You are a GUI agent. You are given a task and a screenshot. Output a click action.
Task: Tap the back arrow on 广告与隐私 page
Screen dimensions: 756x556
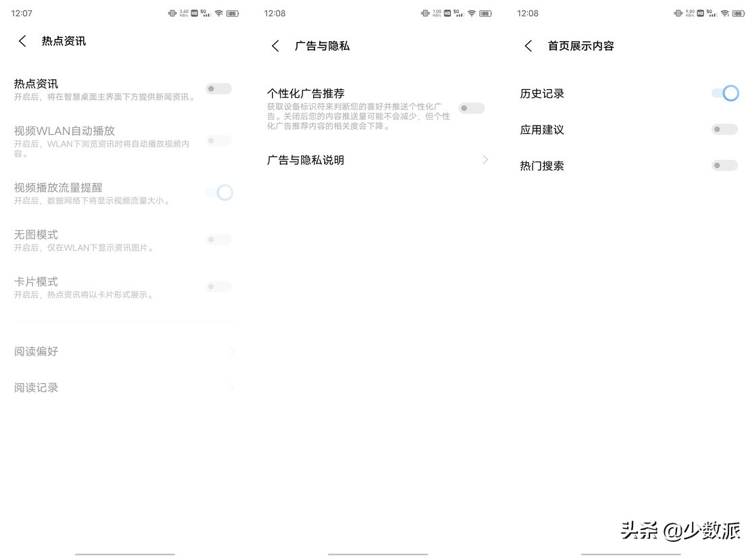click(x=275, y=45)
